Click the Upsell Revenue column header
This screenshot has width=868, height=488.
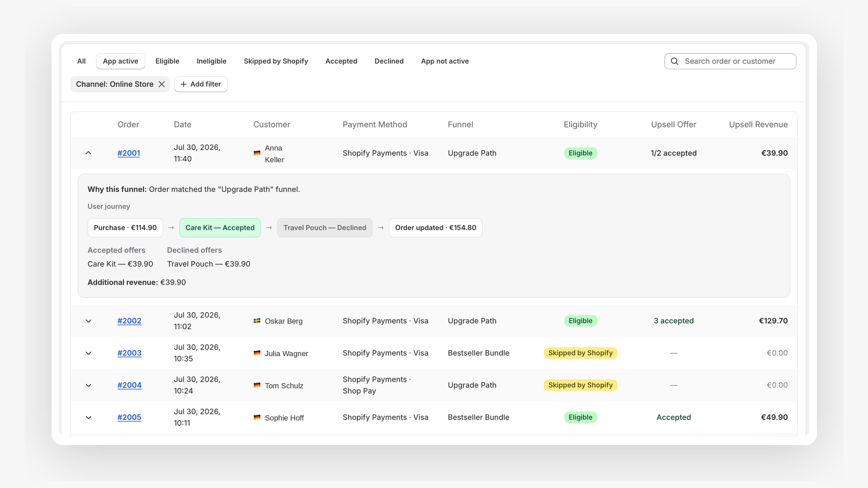point(759,125)
